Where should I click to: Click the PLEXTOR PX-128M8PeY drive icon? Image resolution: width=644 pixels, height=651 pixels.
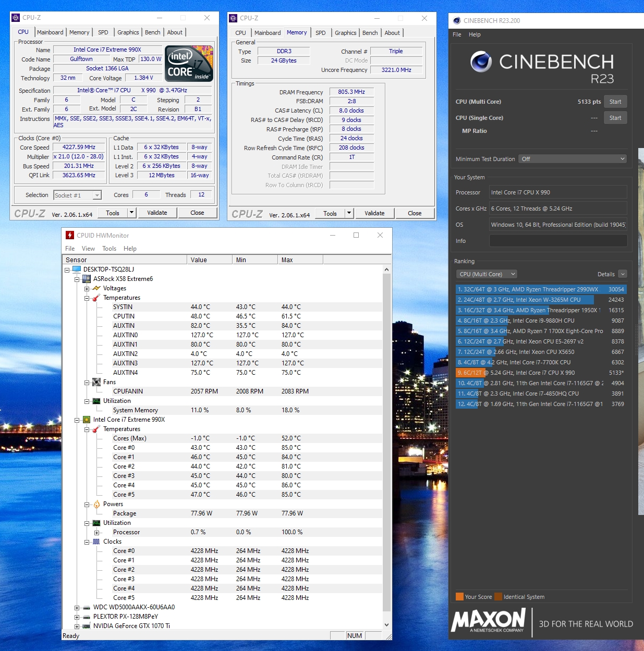pos(87,617)
